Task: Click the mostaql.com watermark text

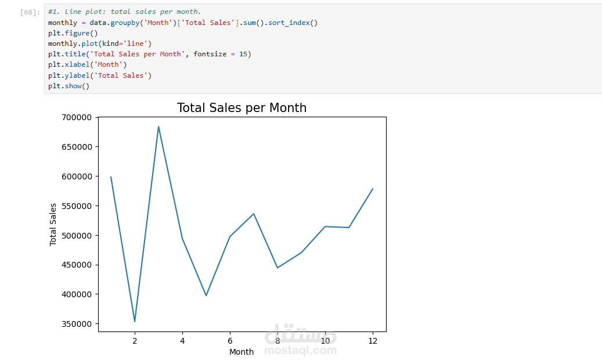Action: tap(300, 351)
